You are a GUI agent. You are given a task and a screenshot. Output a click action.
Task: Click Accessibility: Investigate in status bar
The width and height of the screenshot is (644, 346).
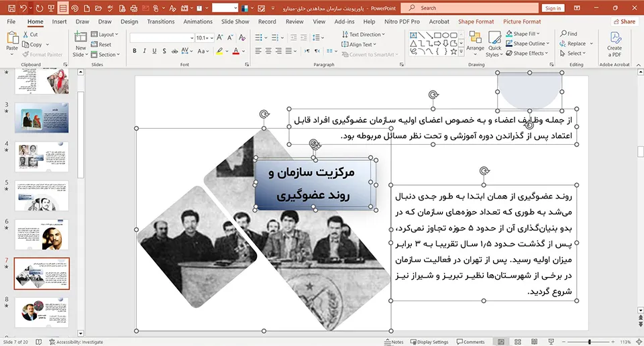click(x=76, y=342)
